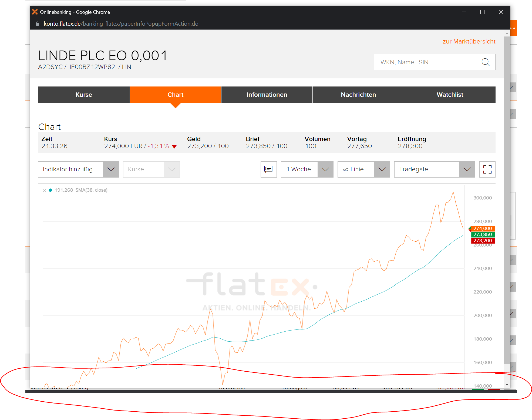Viewport: 532px width, 420px height.
Task: Click the WKN A2DSYC text
Action: (50, 67)
